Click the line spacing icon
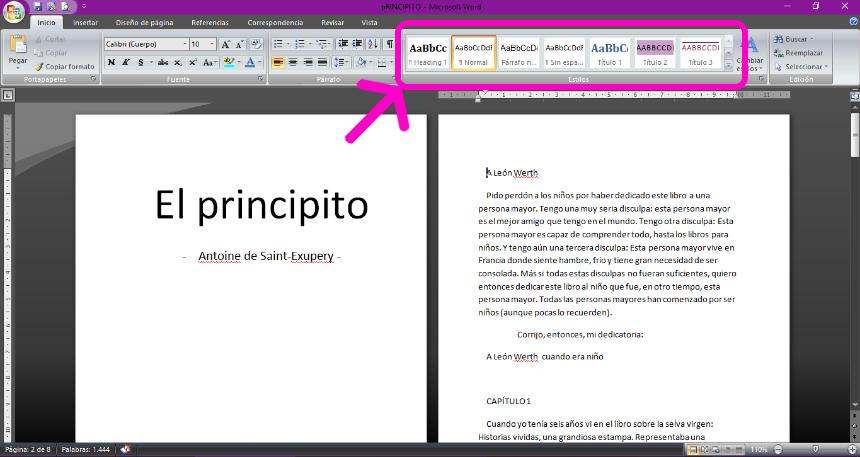The width and height of the screenshot is (860, 457). 339,63
